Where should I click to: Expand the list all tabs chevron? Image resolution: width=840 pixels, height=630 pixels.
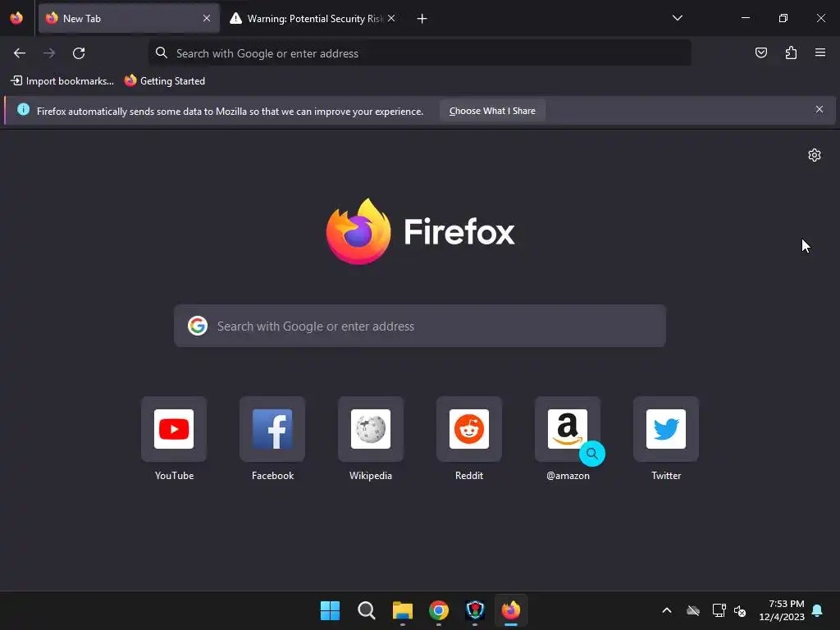677,18
